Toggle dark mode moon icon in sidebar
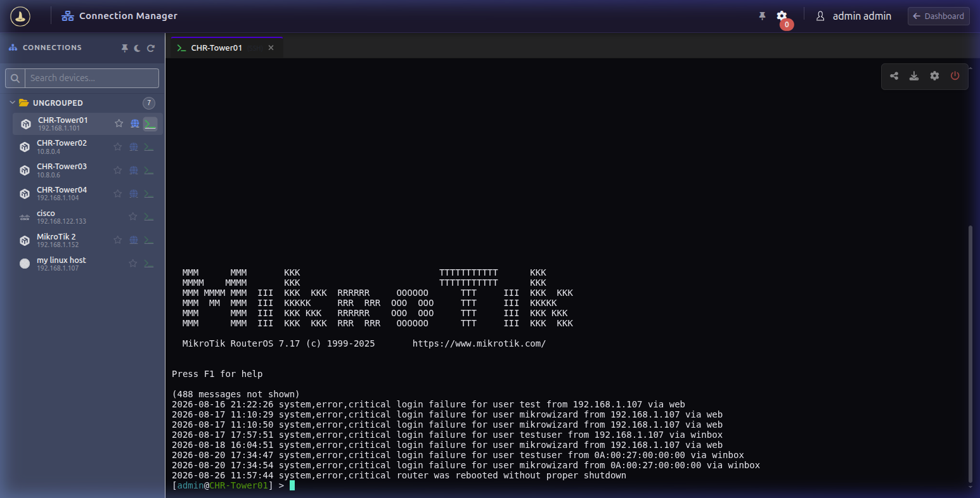Viewport: 980px width, 498px height. coord(137,48)
